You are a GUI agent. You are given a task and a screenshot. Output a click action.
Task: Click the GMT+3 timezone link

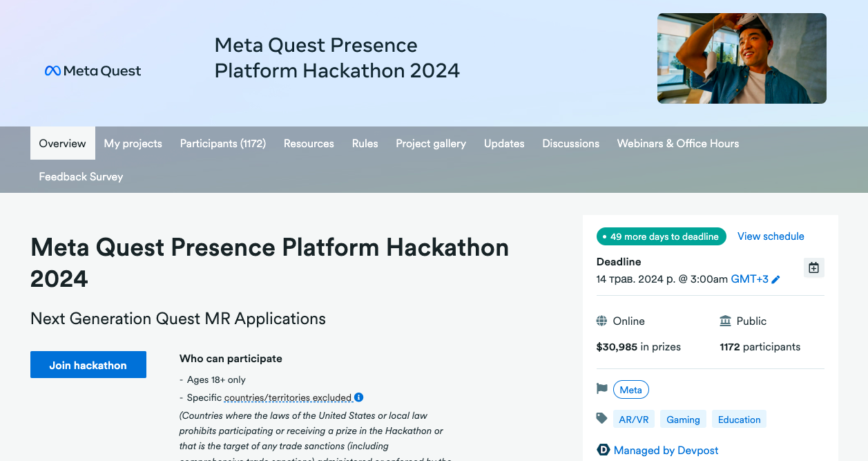(x=750, y=279)
